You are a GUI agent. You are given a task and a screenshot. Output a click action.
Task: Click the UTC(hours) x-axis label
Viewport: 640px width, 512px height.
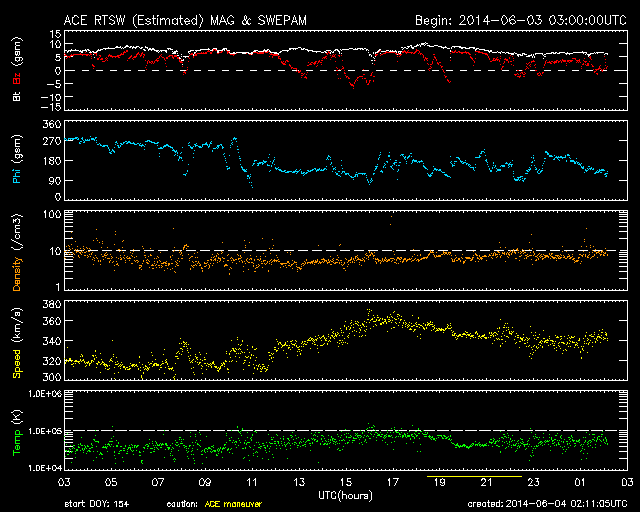(343, 495)
